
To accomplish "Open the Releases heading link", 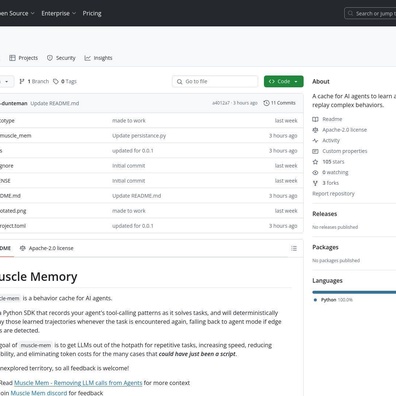I will [x=325, y=214].
